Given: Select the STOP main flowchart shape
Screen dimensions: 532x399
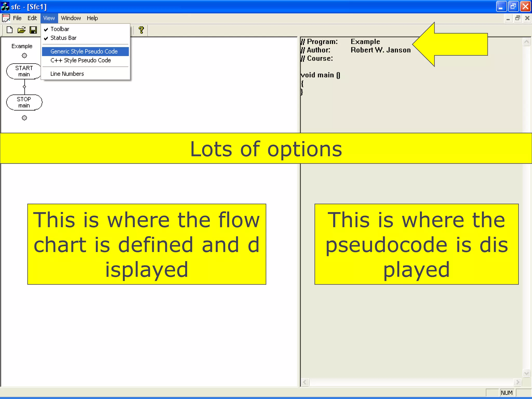Looking at the screenshot, I should (24, 102).
